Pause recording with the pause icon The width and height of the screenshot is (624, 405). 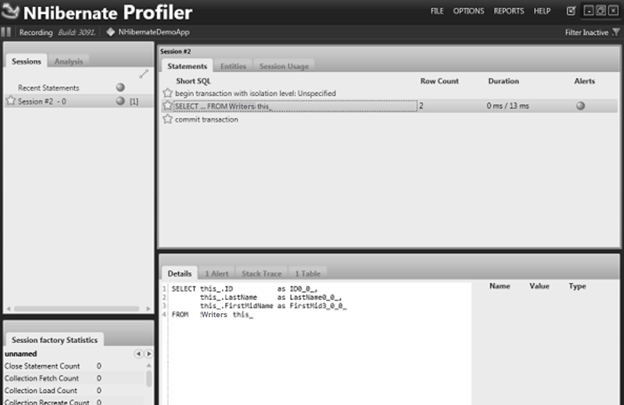(6, 32)
